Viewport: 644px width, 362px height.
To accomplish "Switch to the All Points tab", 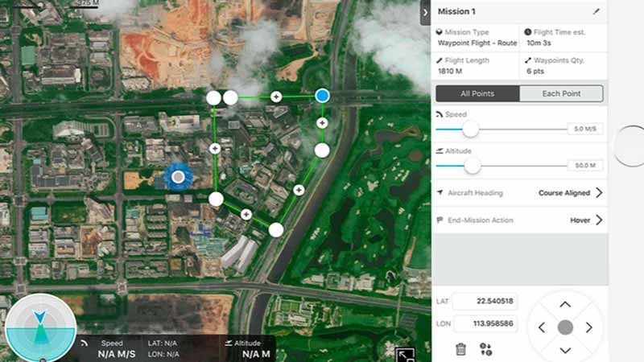I will pyautogui.click(x=477, y=94).
